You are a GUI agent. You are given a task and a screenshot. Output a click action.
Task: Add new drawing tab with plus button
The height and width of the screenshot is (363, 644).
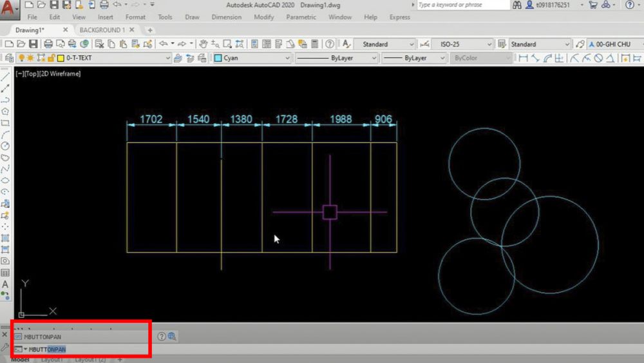[150, 30]
